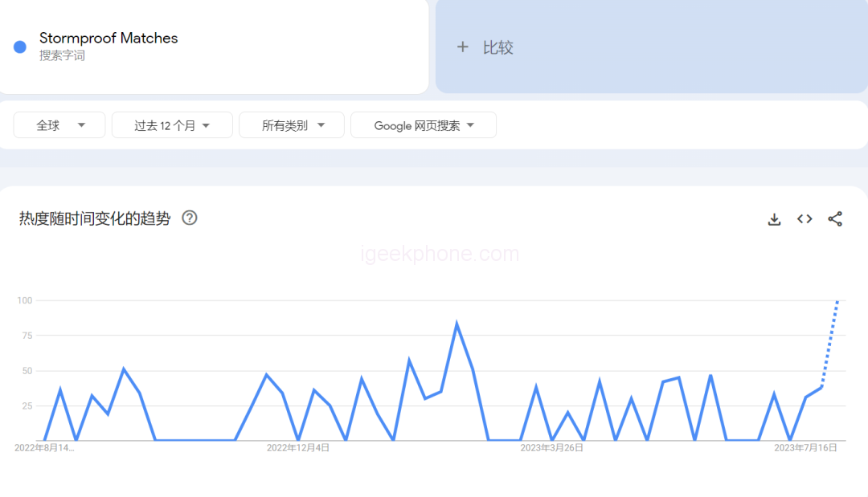
Task: Open help icon beside 热度随时间变化的趋势
Action: [x=190, y=218]
